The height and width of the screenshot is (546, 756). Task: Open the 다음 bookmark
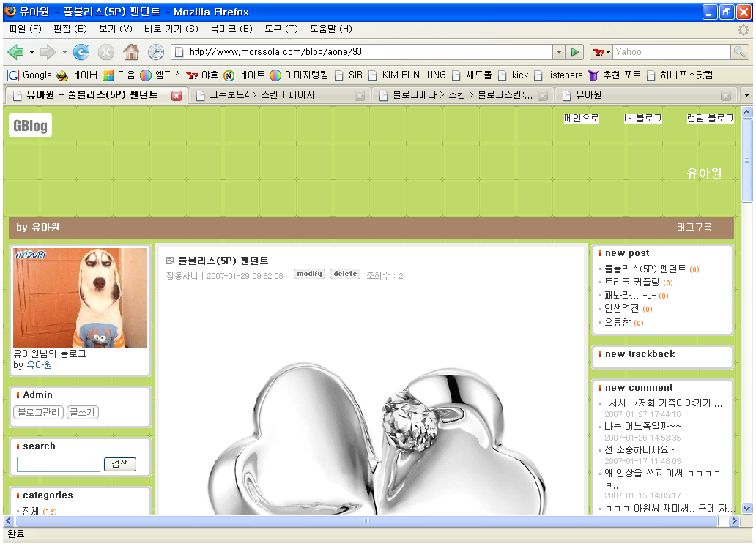click(119, 75)
